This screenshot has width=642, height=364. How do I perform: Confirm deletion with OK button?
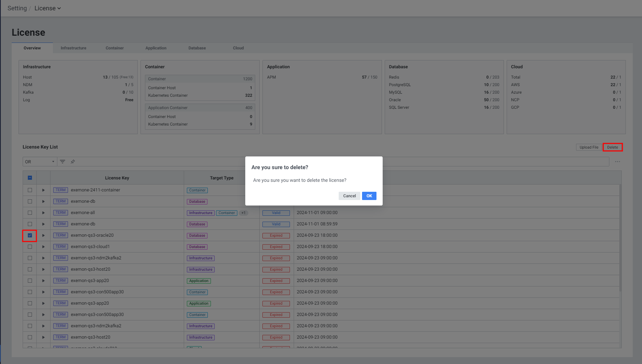(x=369, y=196)
